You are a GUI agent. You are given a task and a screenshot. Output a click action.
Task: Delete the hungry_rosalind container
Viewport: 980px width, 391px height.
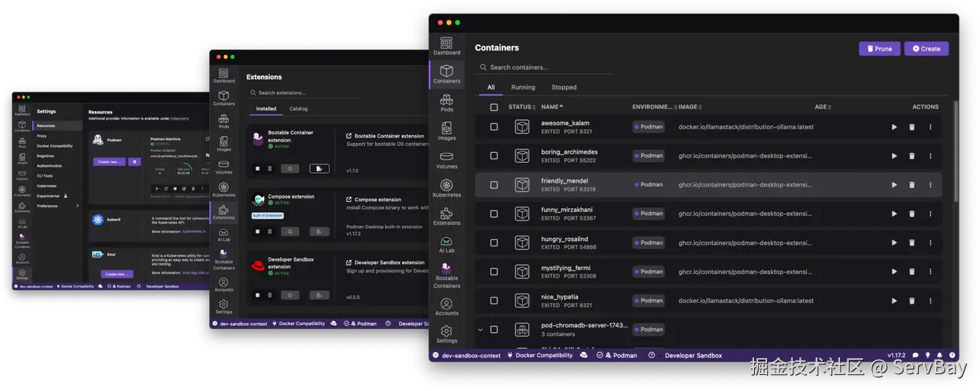click(x=912, y=243)
